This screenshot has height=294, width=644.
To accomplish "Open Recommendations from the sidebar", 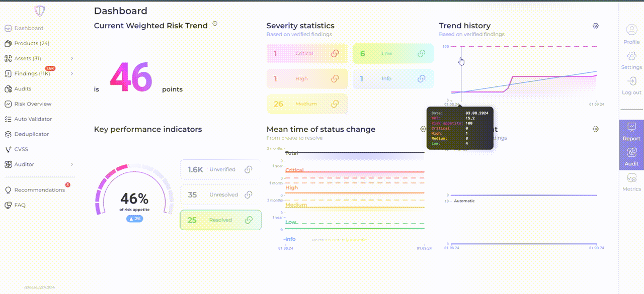I will click(x=39, y=190).
